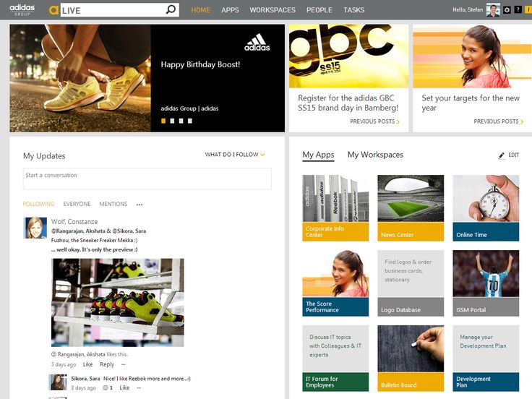Click the Sikora, Sara commenter name
Viewport: 532px width, 399px height.
tap(85, 378)
